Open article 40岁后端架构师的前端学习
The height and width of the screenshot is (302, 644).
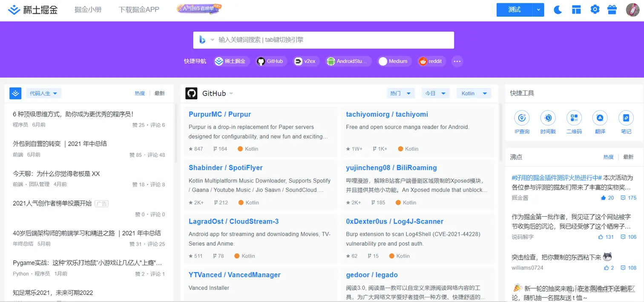(87, 233)
